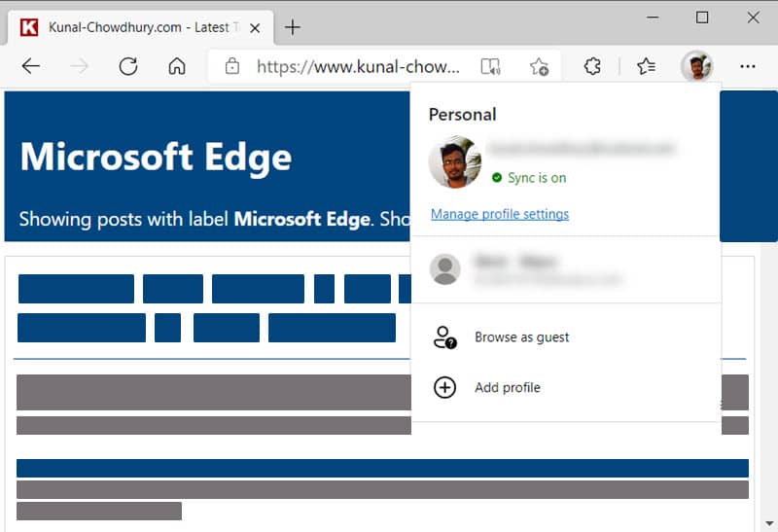The image size is (778, 532).
Task: Open the Extensions puzzle icon
Action: (592, 66)
